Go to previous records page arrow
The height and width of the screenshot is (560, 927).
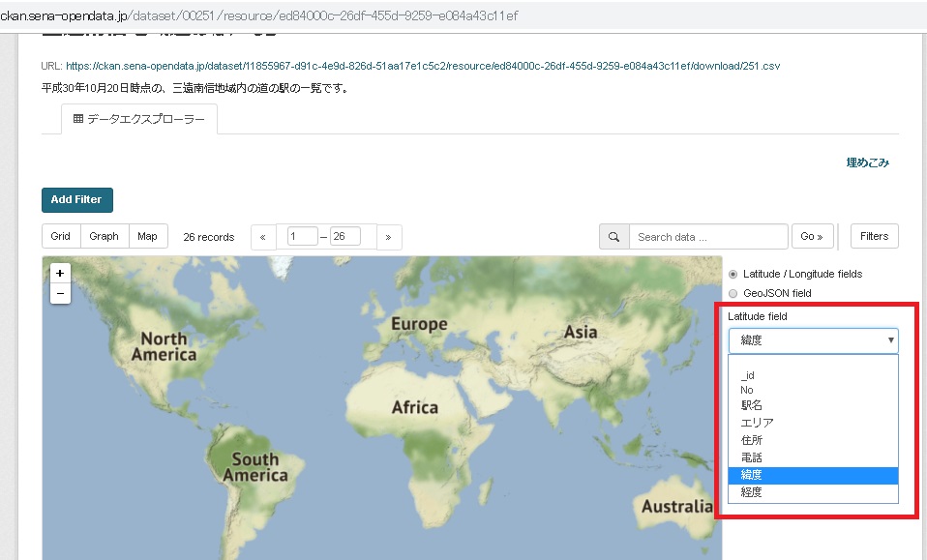tap(262, 237)
